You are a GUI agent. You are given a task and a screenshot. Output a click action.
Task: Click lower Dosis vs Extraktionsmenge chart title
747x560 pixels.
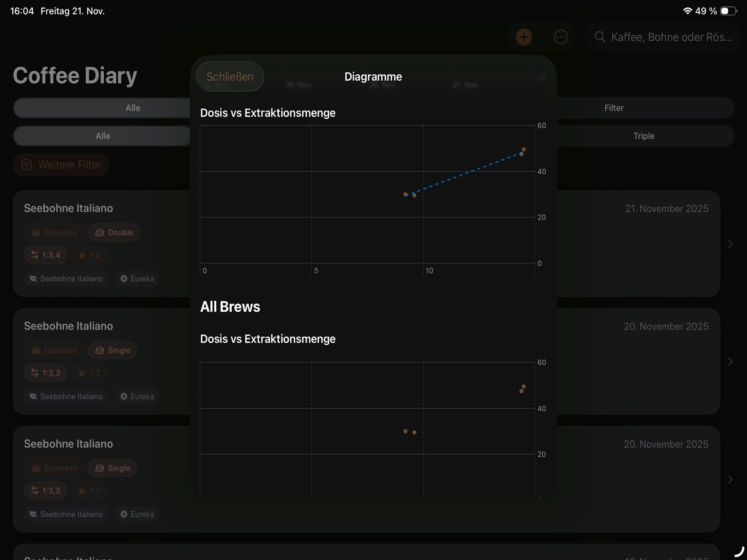268,339
